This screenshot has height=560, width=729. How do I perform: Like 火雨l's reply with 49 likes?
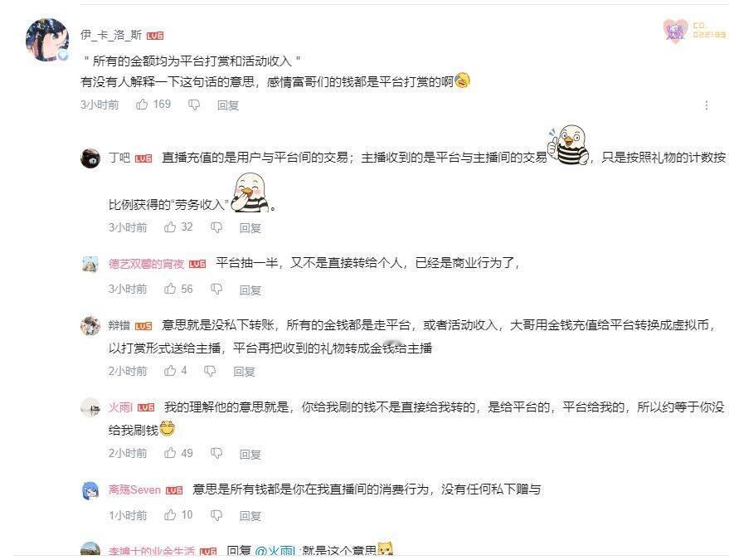point(170,453)
